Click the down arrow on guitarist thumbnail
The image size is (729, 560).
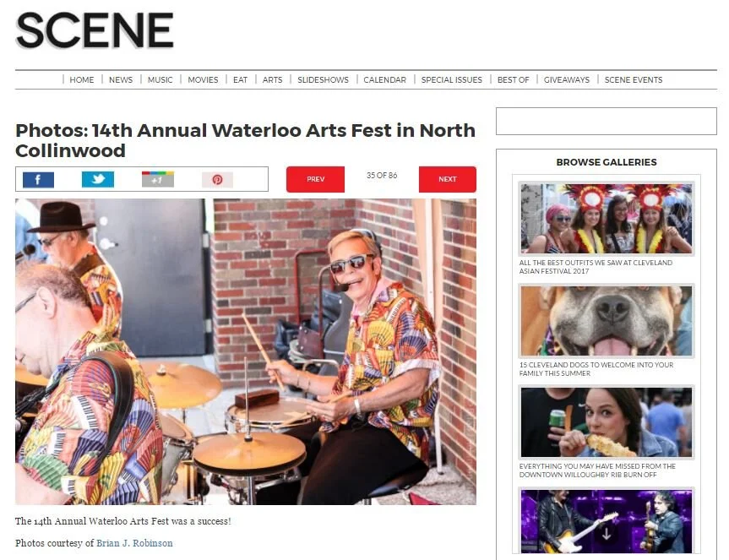point(606,534)
